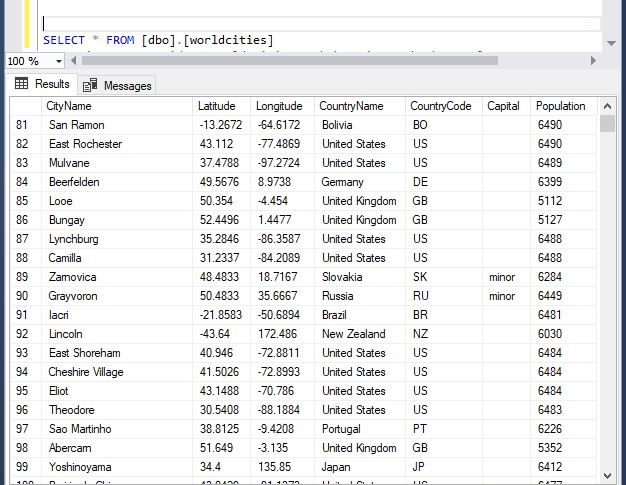Select the CityName column header
The image size is (626, 485).
tap(69, 106)
